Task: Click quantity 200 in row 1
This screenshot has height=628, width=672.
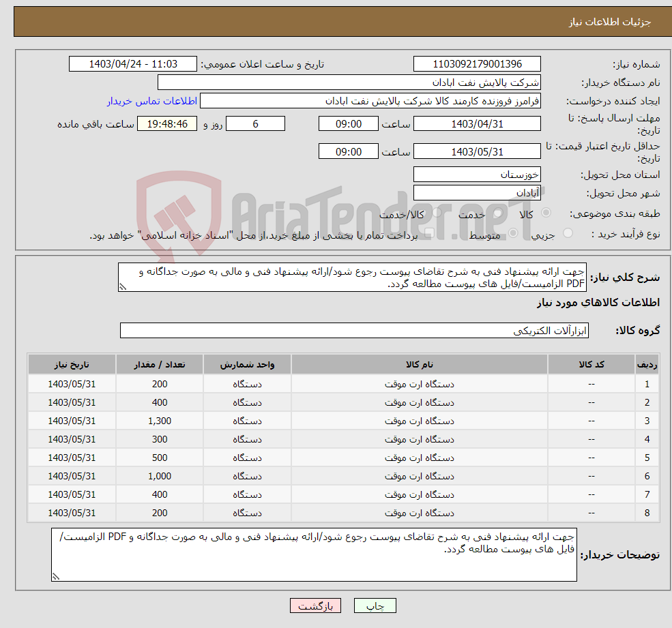Action: point(160,384)
